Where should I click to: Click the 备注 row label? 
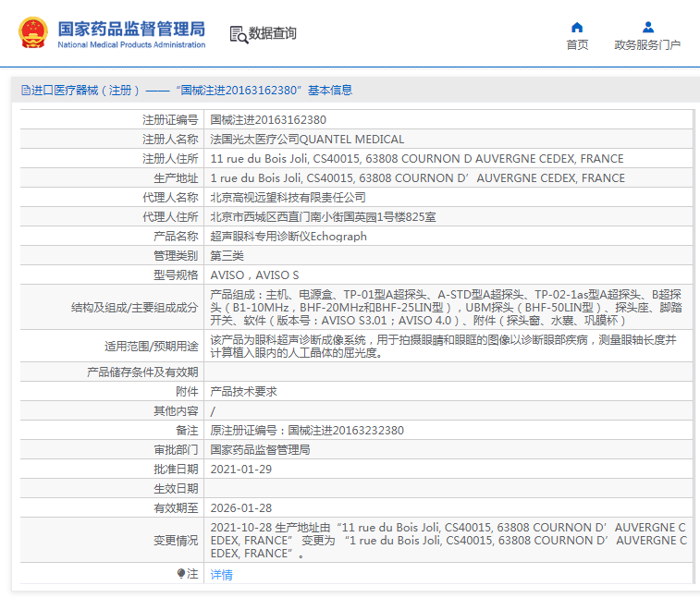pos(187,430)
